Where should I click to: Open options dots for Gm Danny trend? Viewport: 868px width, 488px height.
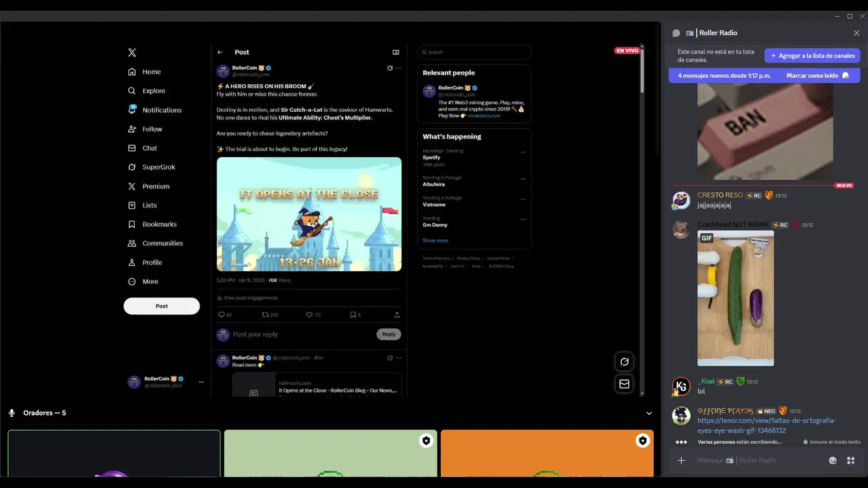(x=523, y=220)
